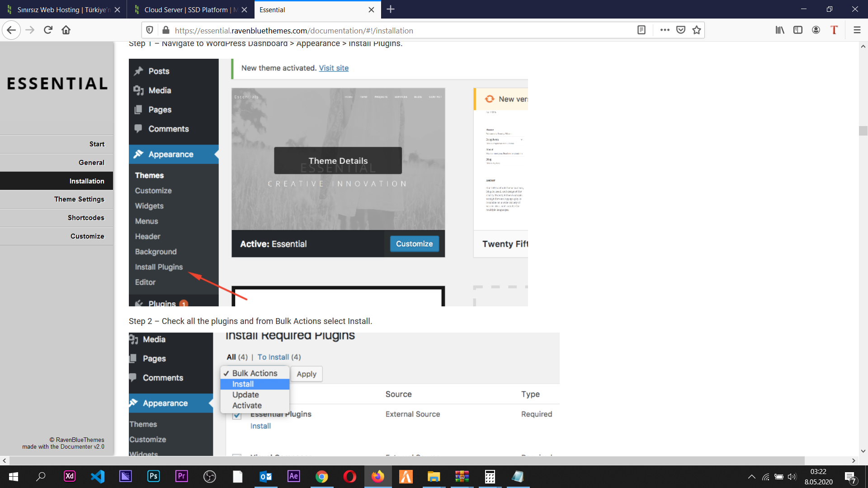This screenshot has height=488, width=868.
Task: Toggle reader view icon
Action: [641, 30]
